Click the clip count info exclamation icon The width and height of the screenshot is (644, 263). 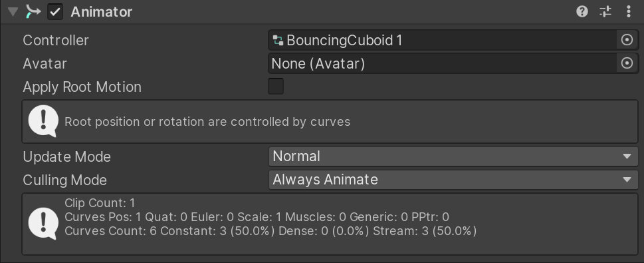(x=43, y=224)
